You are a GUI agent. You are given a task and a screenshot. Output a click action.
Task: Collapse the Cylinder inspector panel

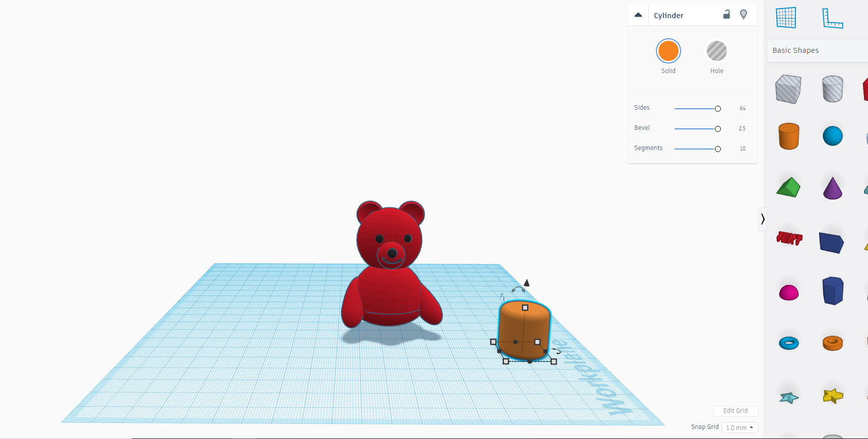638,15
